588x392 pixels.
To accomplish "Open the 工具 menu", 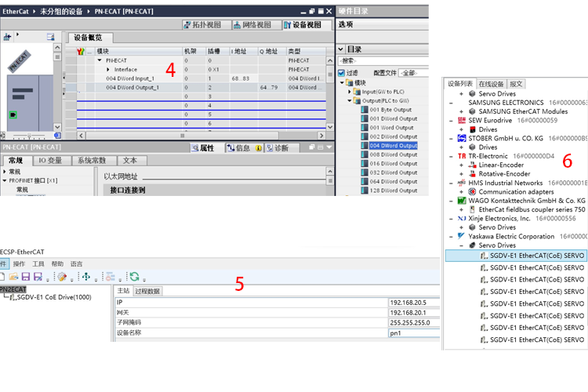I will click(38, 264).
